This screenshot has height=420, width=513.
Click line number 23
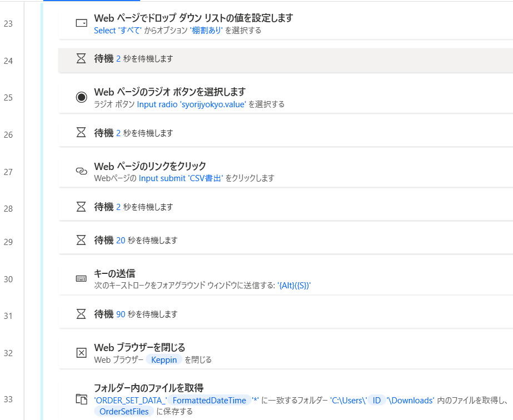coord(8,24)
